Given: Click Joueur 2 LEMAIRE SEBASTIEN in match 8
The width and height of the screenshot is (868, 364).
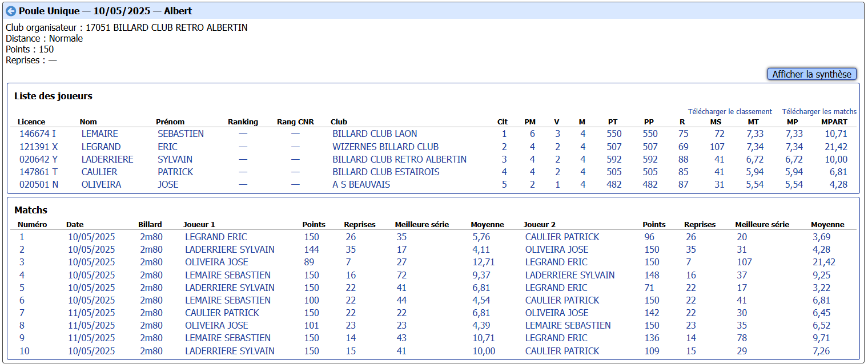Looking at the screenshot, I should point(568,325).
